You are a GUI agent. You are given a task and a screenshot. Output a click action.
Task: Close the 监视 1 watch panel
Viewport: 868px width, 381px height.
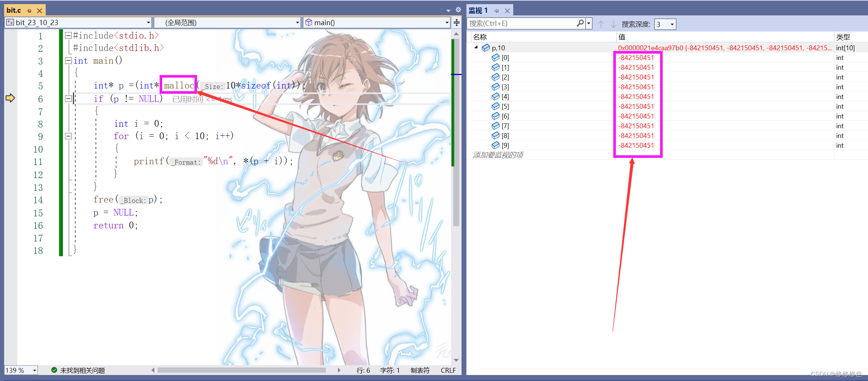click(x=507, y=11)
